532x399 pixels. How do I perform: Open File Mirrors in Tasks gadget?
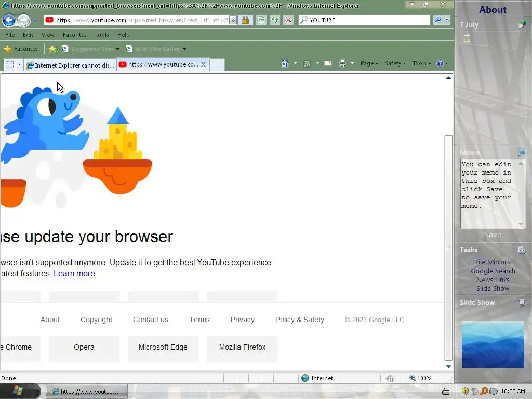click(493, 262)
